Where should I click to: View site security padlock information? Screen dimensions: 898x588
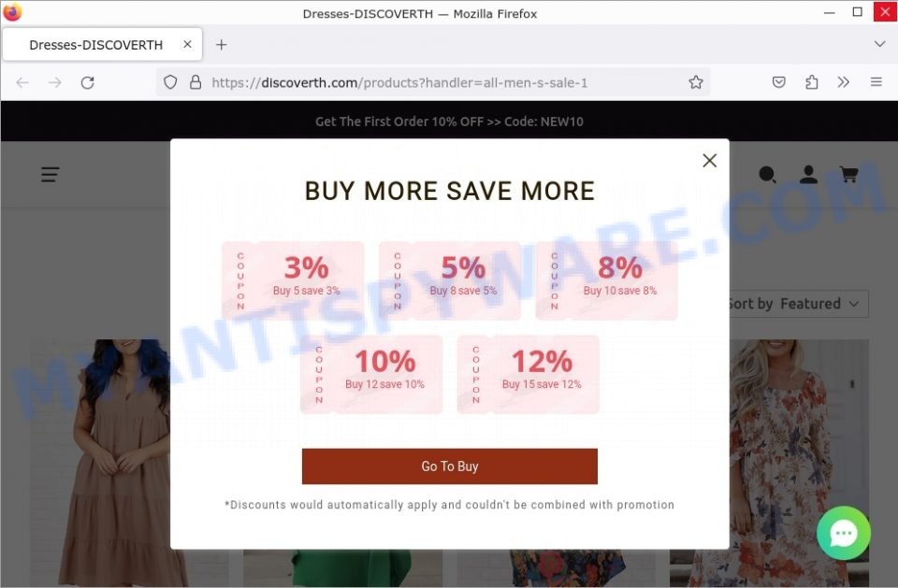196,82
